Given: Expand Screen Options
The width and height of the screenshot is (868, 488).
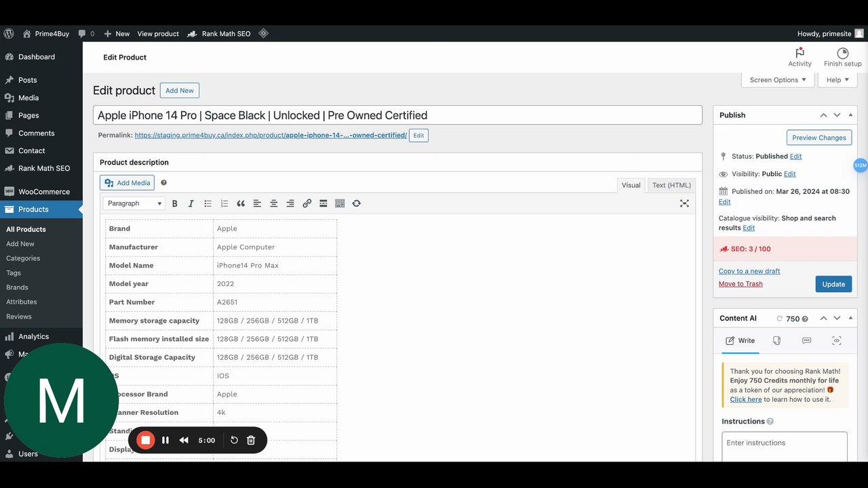Looking at the screenshot, I should pyautogui.click(x=778, y=80).
